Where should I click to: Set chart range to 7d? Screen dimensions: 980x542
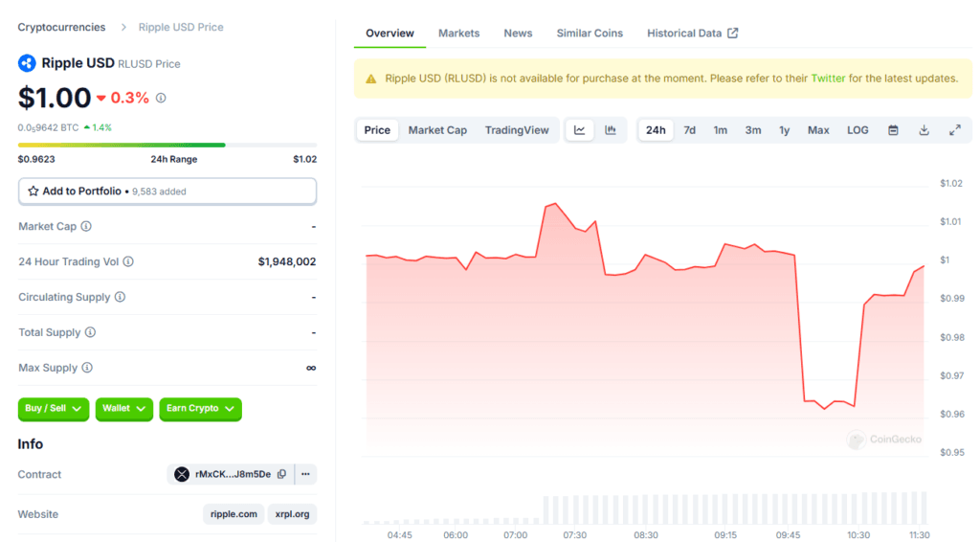point(689,130)
